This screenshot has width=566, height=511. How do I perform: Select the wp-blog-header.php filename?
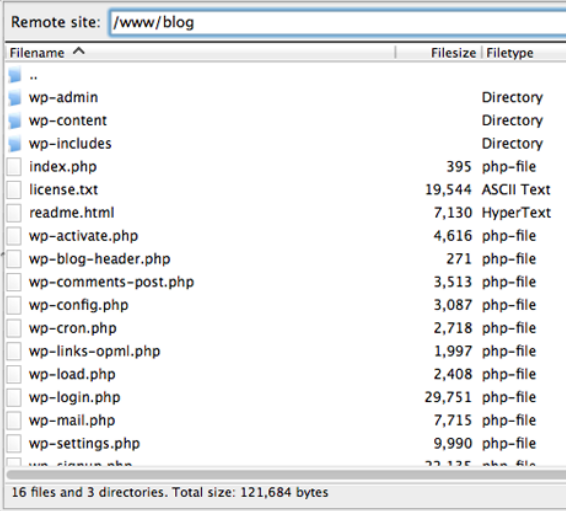coord(100,259)
